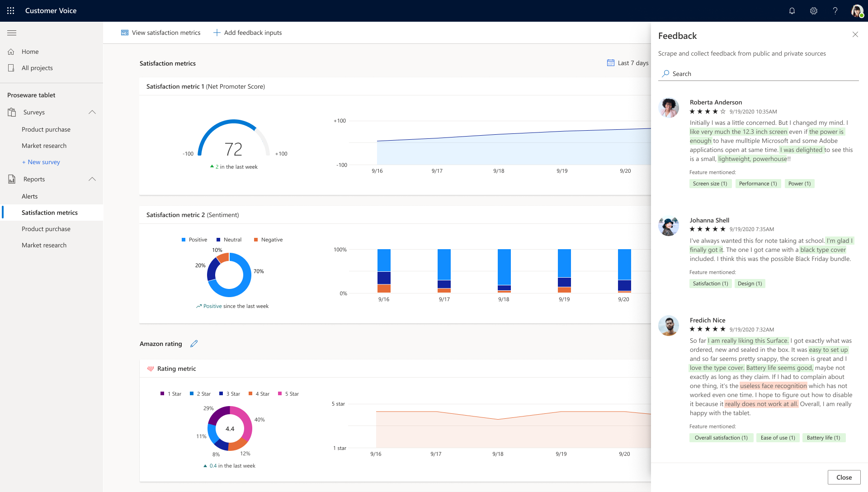Viewport: 868px width, 492px height.
Task: Click Fredich Nice's star rating
Action: [708, 329]
